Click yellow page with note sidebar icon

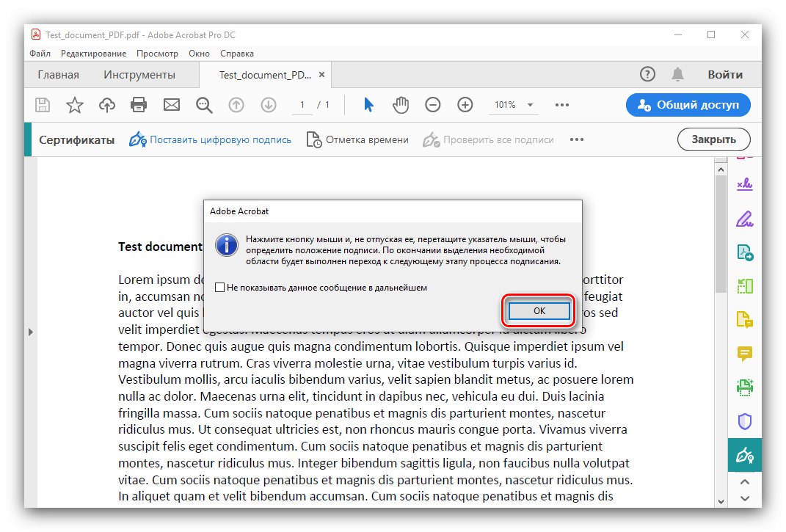tap(745, 319)
